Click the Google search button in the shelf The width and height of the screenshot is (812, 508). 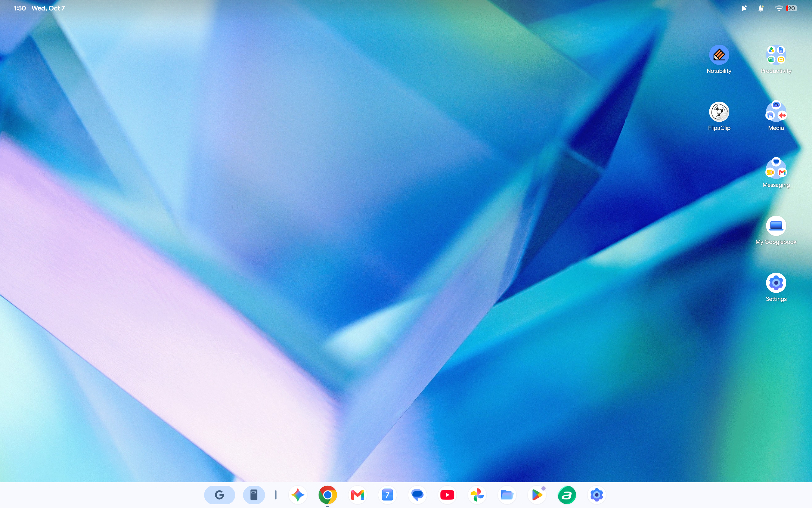pos(219,495)
